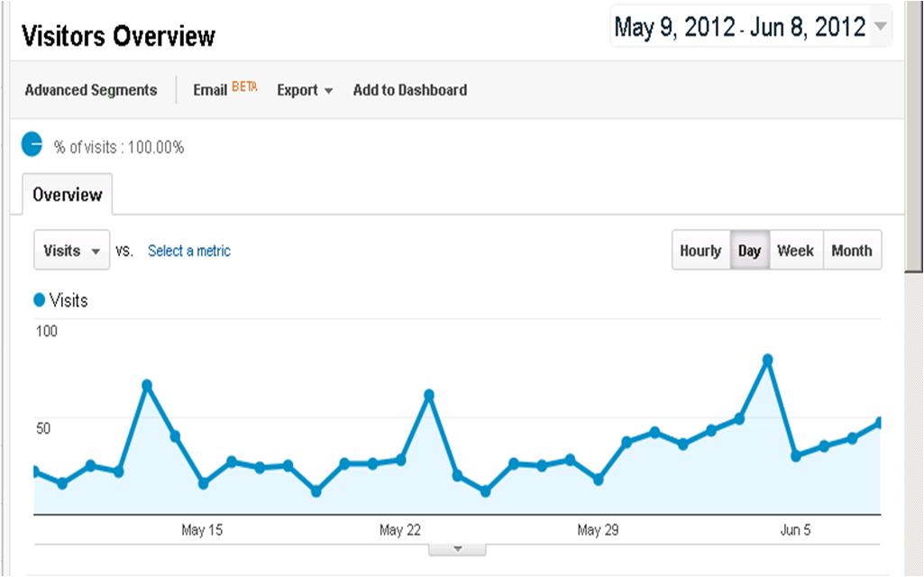
Task: Click the blue Visits legend dot
Action: (40, 300)
